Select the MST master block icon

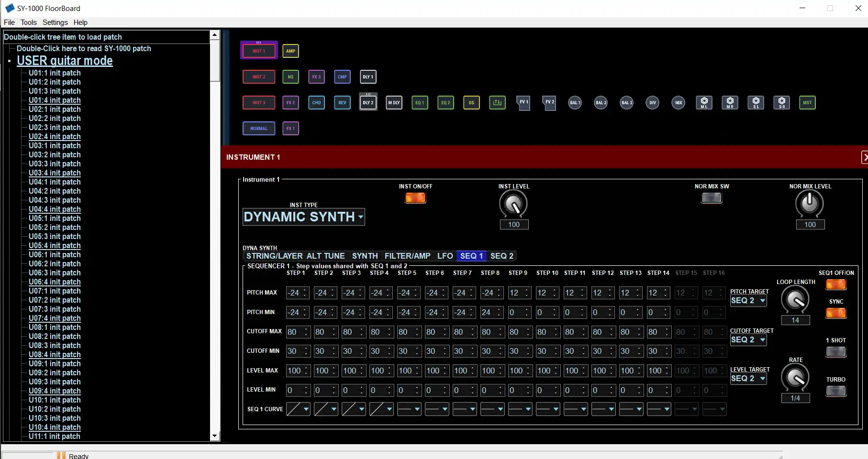point(807,102)
